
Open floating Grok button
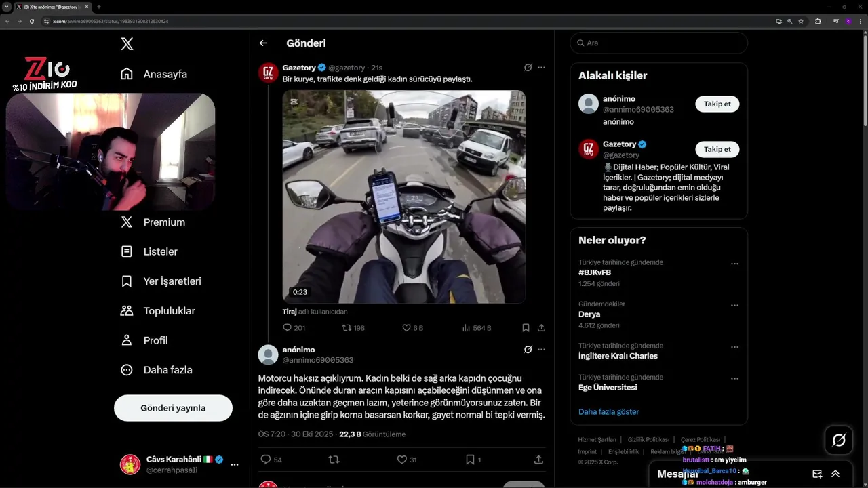coord(839,441)
